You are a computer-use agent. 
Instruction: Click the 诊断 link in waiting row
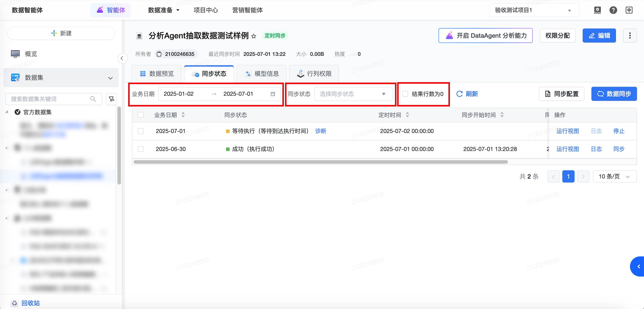[320, 131]
